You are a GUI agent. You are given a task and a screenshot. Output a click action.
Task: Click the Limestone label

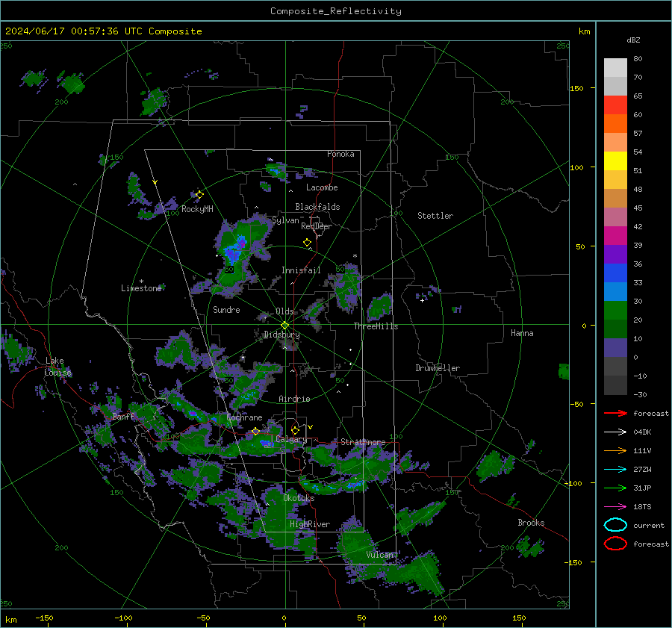coord(141,288)
